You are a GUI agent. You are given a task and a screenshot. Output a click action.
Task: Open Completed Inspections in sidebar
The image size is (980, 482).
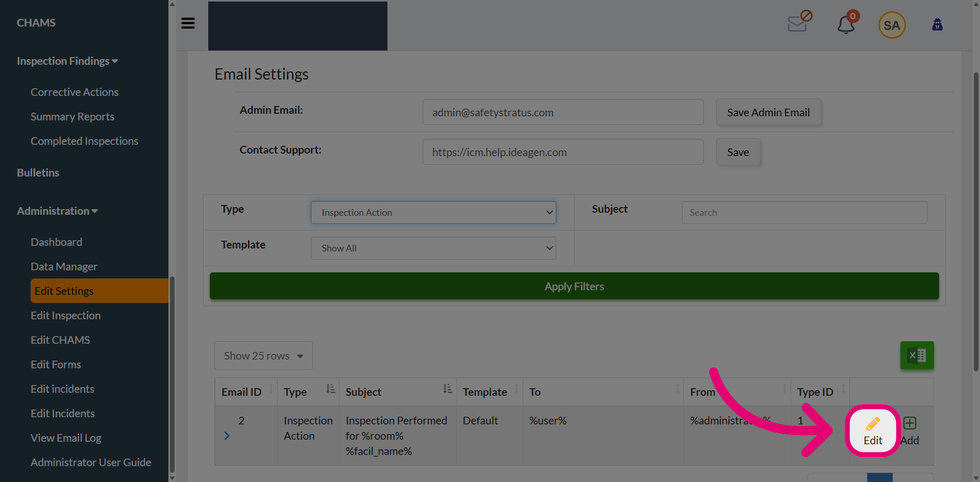pyautogui.click(x=84, y=141)
